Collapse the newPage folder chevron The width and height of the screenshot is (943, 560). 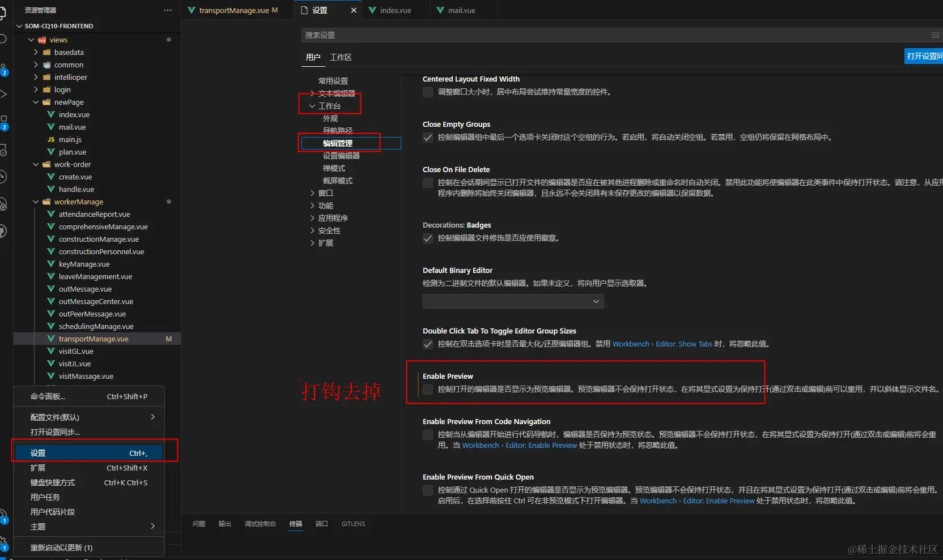pyautogui.click(x=36, y=102)
